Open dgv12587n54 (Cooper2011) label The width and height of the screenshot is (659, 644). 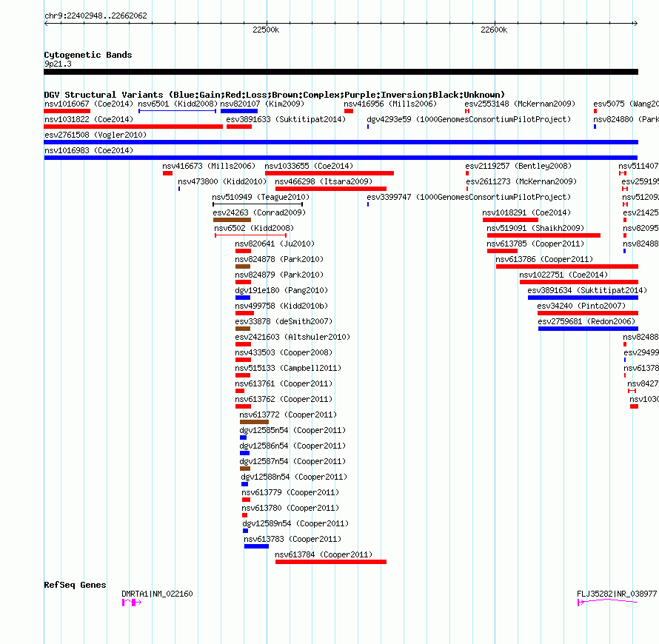pos(292,461)
